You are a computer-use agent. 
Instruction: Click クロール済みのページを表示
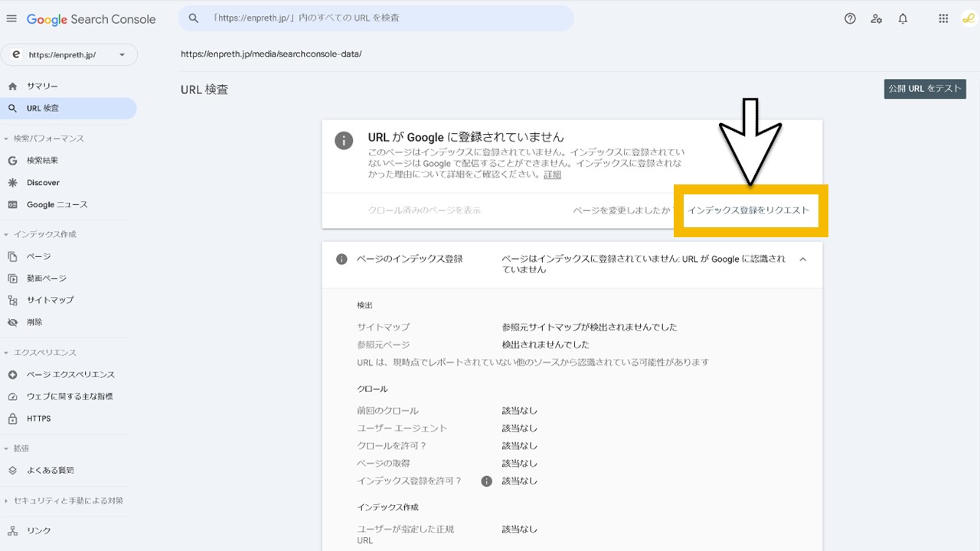click(x=424, y=210)
